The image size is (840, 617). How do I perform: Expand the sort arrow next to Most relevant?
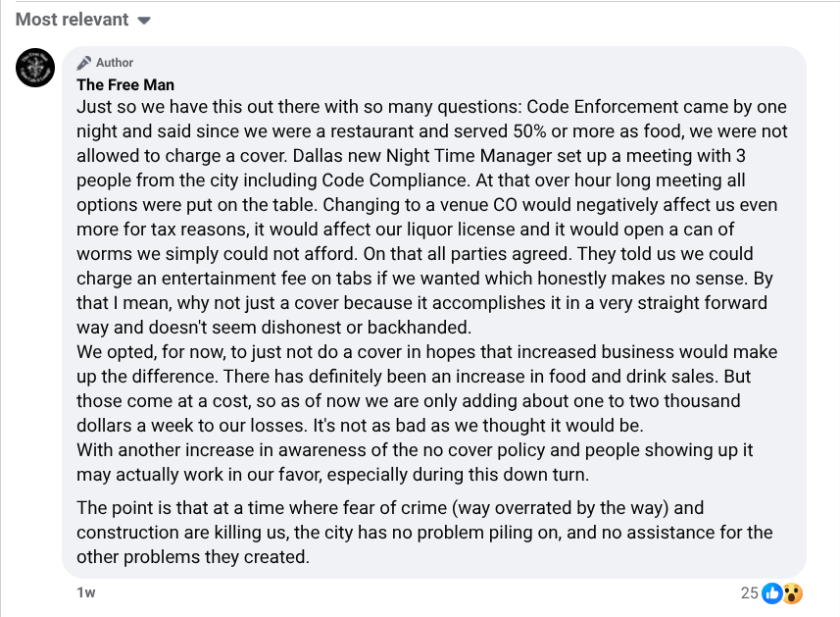[144, 21]
